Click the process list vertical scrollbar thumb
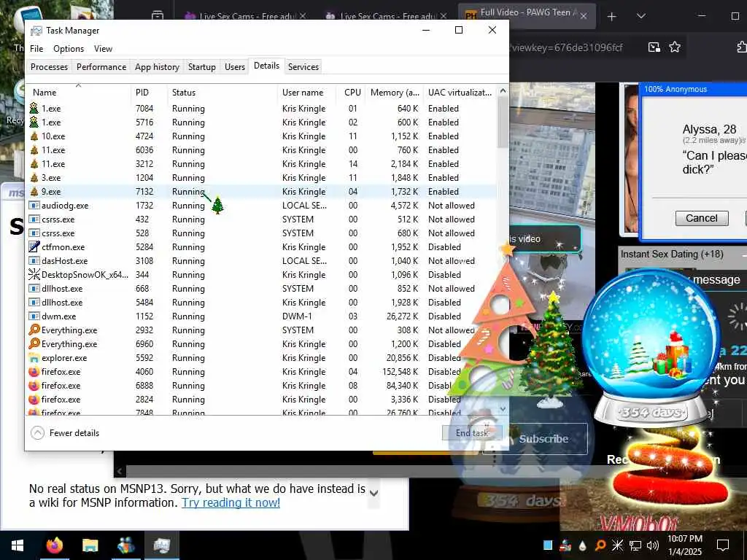Screen dimensions: 747x560 (x=503, y=122)
